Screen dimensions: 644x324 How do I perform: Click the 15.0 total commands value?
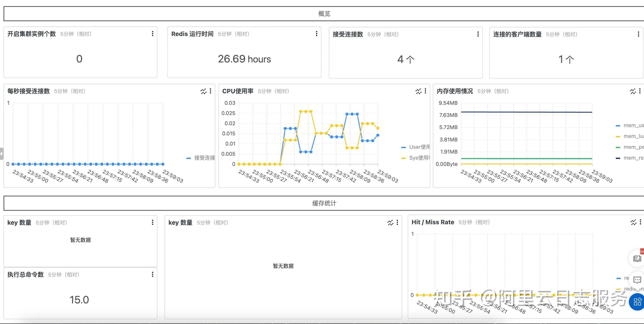coord(79,300)
